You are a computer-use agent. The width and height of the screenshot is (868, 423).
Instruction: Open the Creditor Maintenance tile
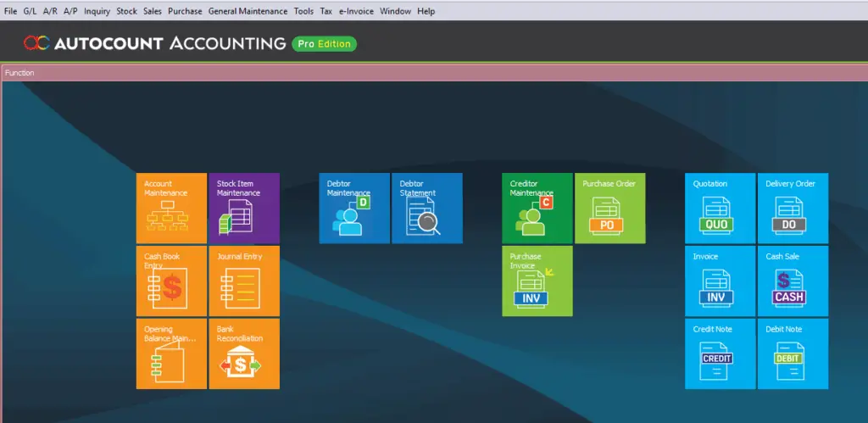tap(537, 209)
